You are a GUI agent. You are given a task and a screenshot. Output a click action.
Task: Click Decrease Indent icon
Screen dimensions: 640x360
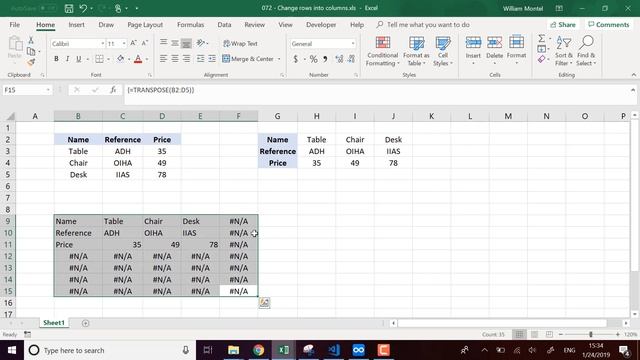point(200,59)
